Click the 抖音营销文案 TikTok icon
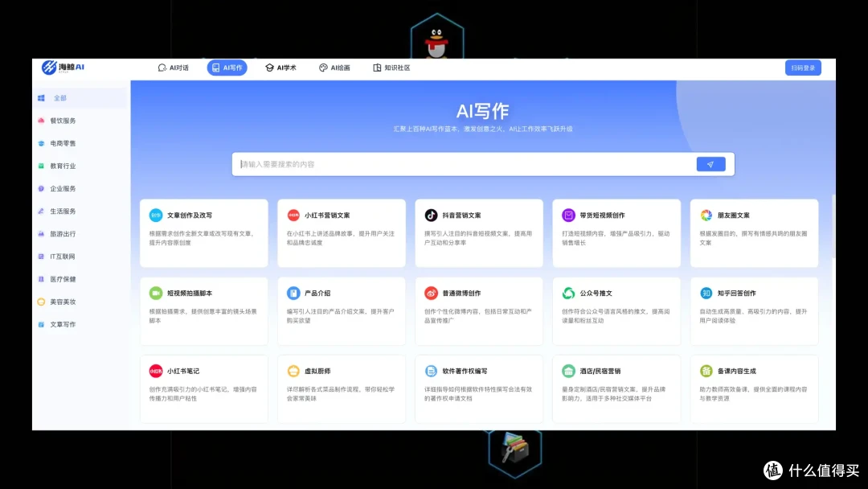 click(432, 215)
